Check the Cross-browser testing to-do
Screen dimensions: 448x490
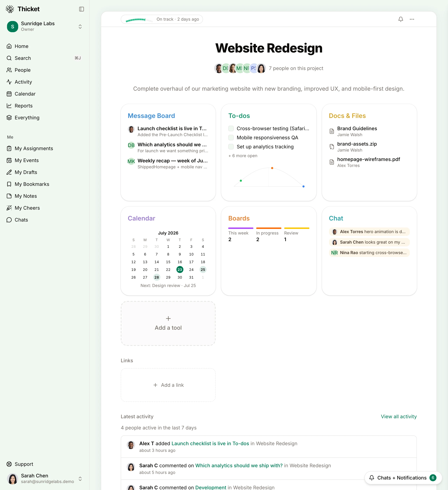click(231, 128)
